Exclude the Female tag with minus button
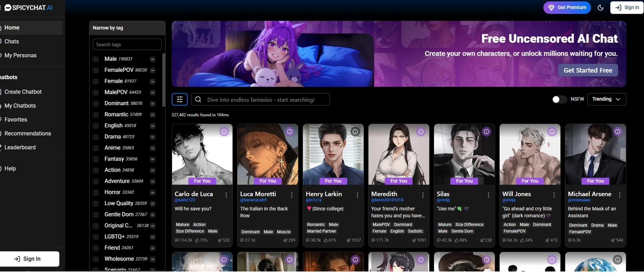This screenshot has height=276, width=644. [x=152, y=81]
